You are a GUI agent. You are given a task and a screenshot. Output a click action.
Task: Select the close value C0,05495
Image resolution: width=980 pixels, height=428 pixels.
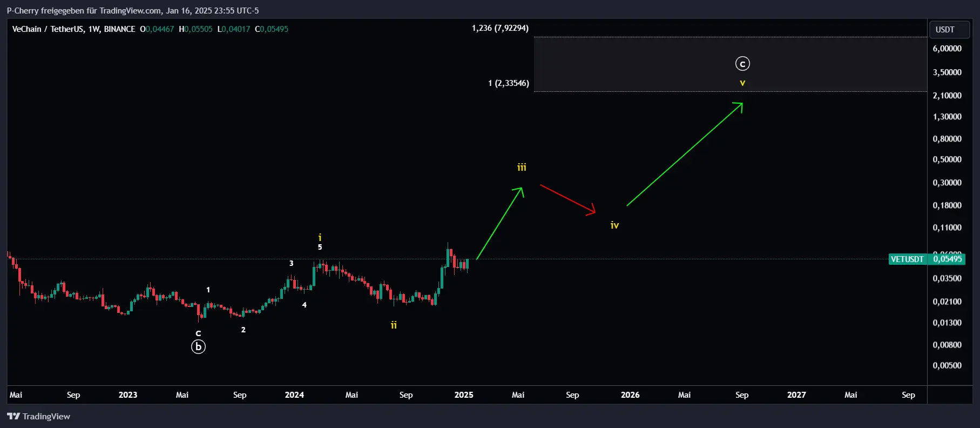point(272,29)
